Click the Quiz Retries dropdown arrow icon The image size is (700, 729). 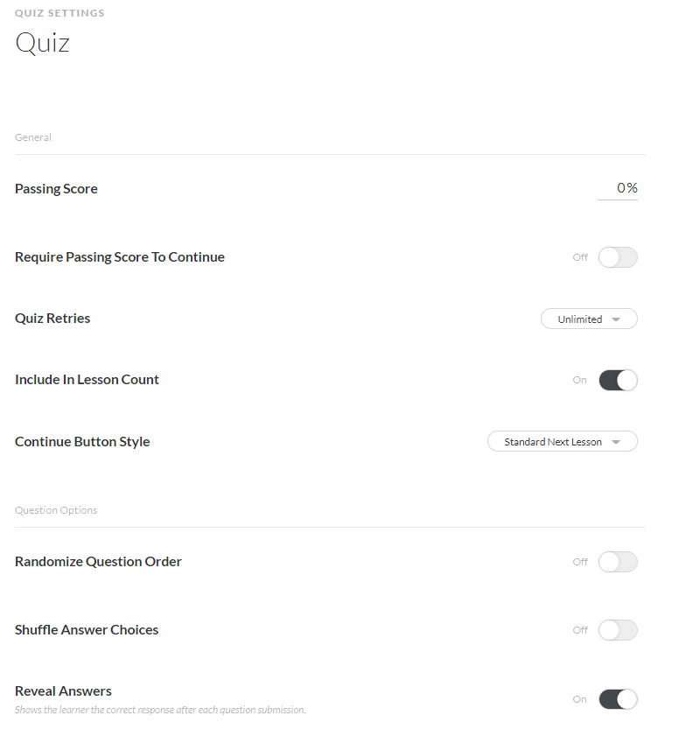pyautogui.click(x=616, y=319)
